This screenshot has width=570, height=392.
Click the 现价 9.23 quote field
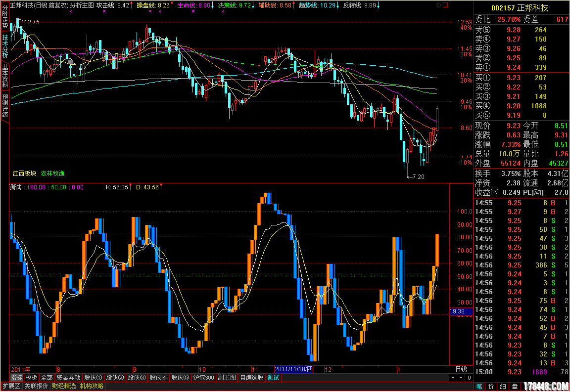tap(498, 126)
